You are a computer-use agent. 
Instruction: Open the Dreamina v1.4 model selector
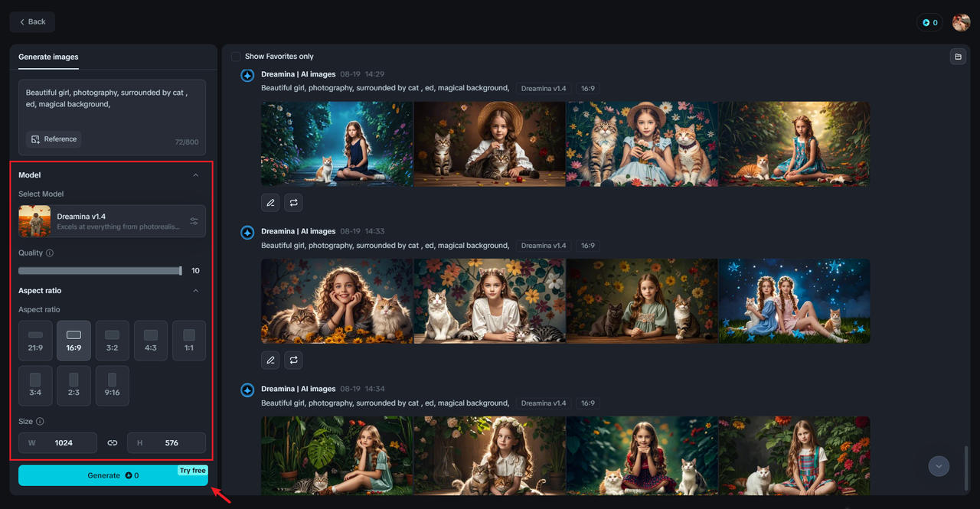[x=112, y=221]
